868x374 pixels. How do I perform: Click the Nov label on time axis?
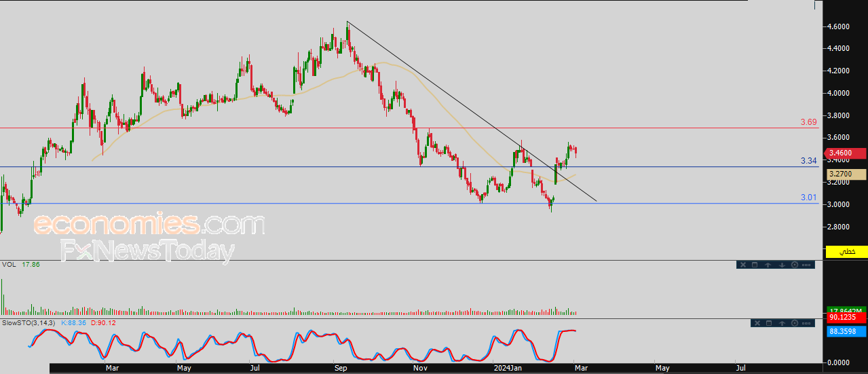420,368
